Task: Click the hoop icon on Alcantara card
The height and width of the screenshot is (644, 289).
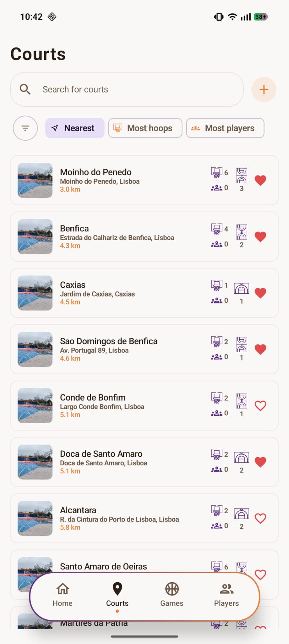Action: coord(216,510)
